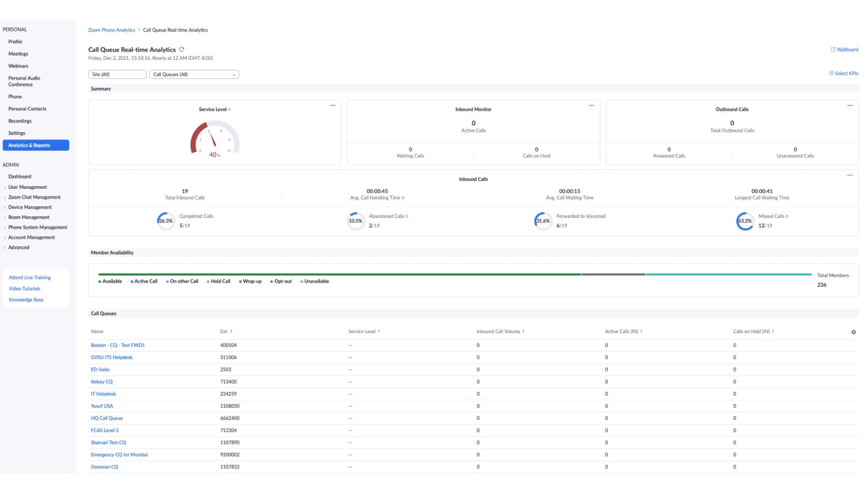Click the Zoom Phone Analytics breadcrumb
The image size is (868, 494).
pyautogui.click(x=111, y=30)
